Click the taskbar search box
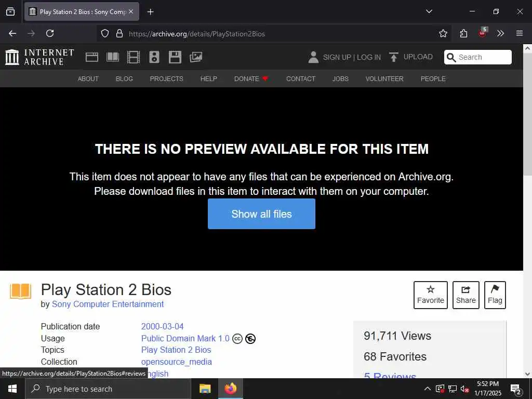Screen dimensions: 532x399 (x=108, y=389)
